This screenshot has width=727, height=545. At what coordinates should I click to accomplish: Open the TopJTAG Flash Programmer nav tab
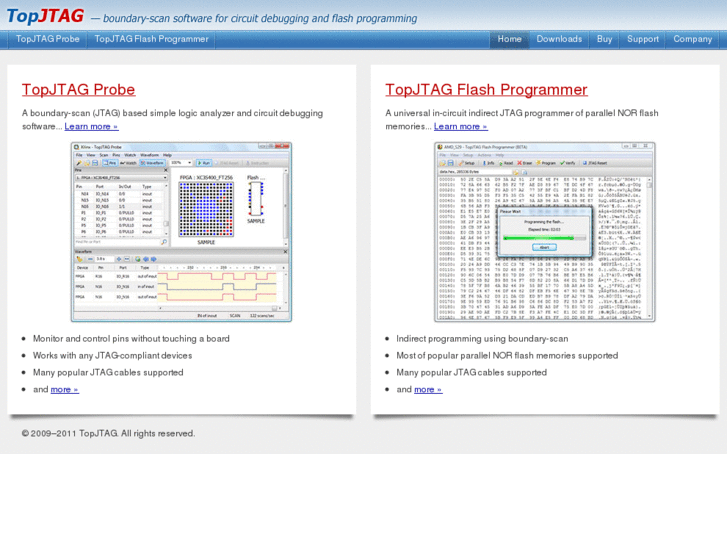coord(151,39)
